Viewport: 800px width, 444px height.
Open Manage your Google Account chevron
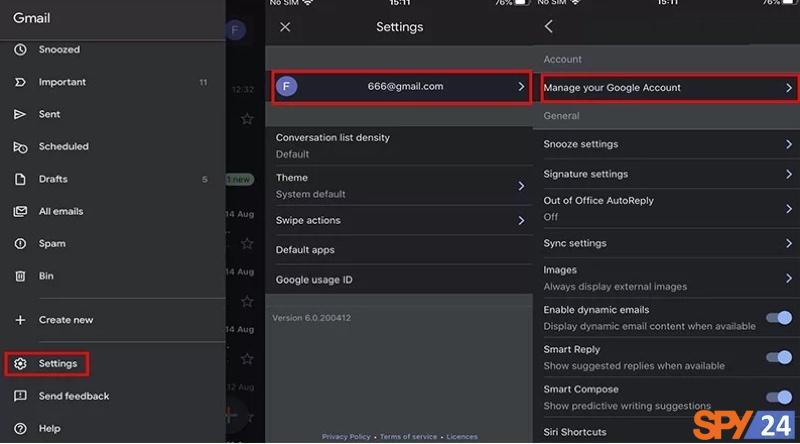pyautogui.click(x=789, y=88)
